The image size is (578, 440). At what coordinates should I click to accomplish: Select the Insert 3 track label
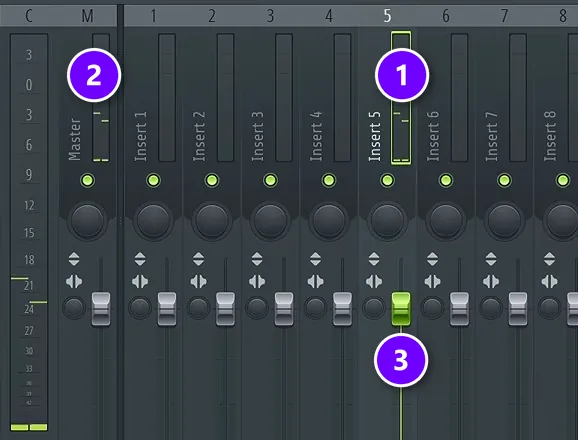tap(257, 136)
